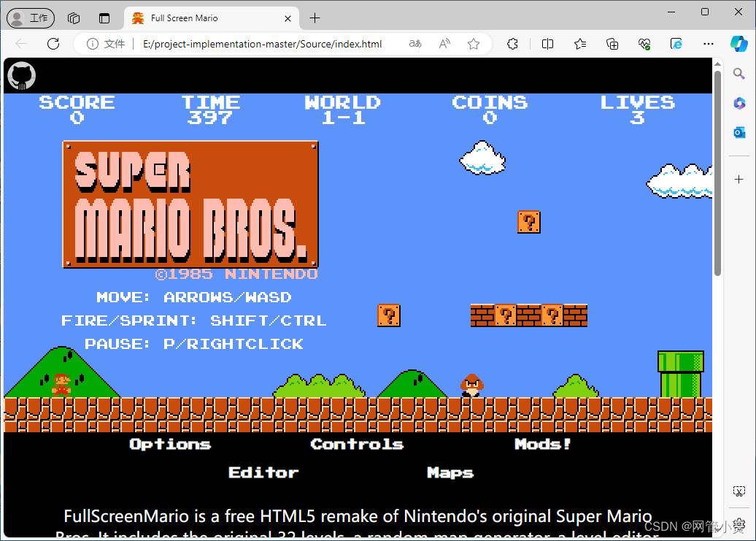Select the Full Screen Mario tab
The width and height of the screenshot is (756, 541).
pyautogui.click(x=212, y=18)
